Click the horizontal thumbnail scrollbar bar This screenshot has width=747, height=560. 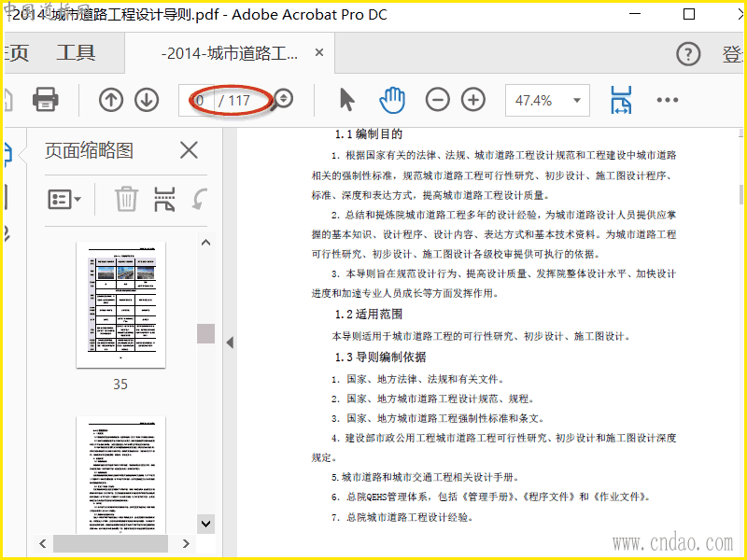coord(110,543)
